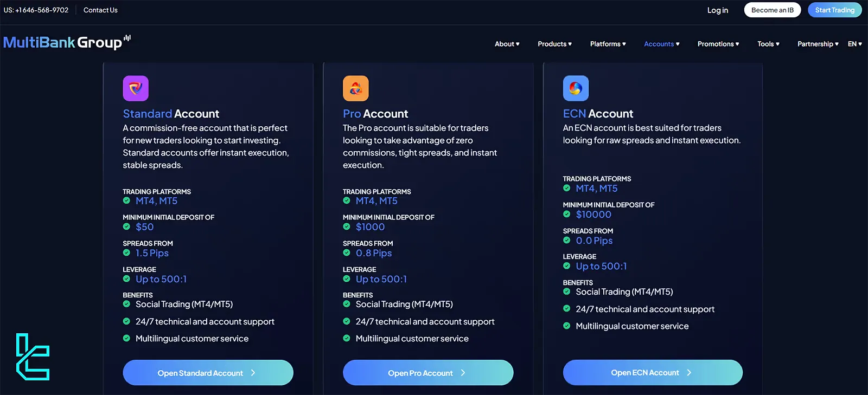Viewport: 868px width, 395px height.
Task: Click the Pro Account orange icon
Action: (356, 88)
